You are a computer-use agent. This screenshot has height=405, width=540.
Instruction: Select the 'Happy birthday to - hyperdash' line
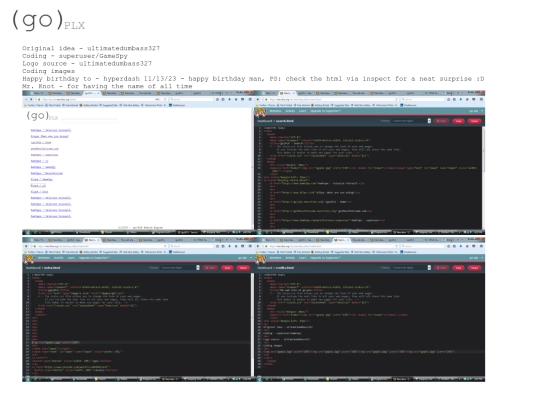253,79
